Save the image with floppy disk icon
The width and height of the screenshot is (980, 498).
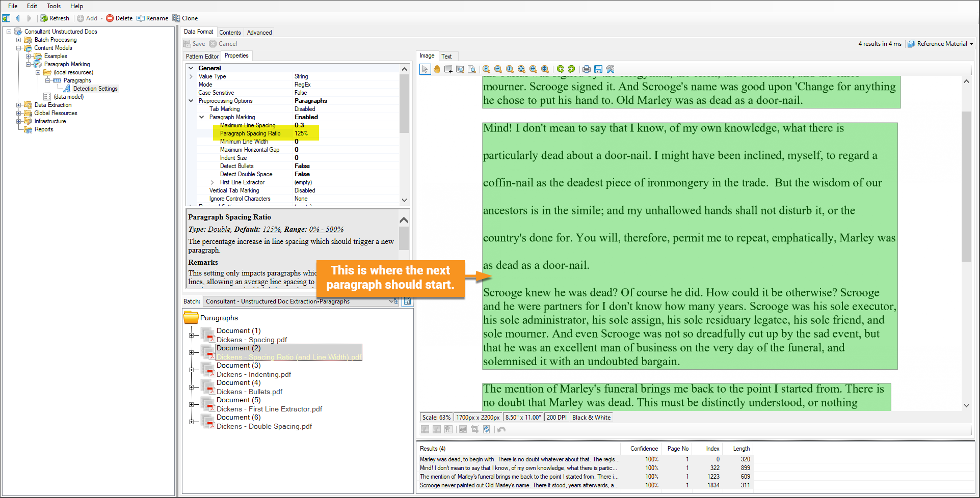[x=598, y=69]
